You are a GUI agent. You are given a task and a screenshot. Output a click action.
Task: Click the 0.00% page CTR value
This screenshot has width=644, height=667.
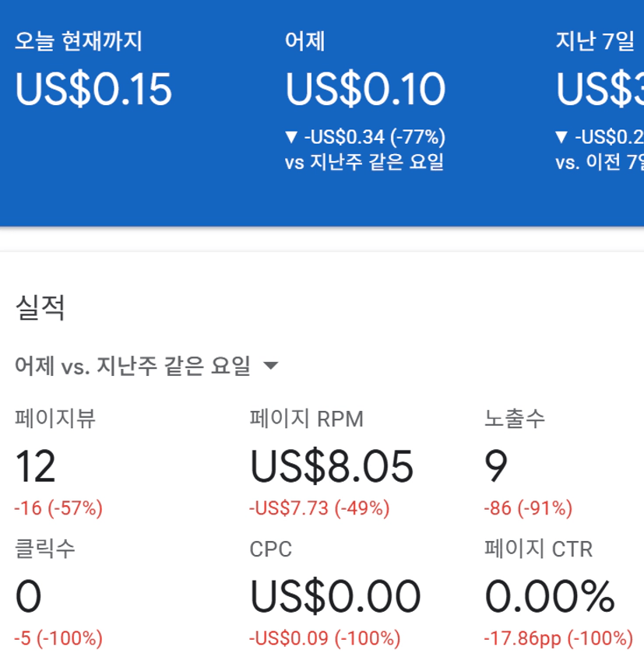550,597
